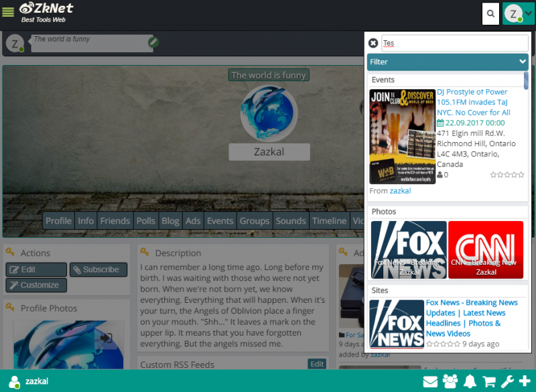Click the status text field

[92, 44]
